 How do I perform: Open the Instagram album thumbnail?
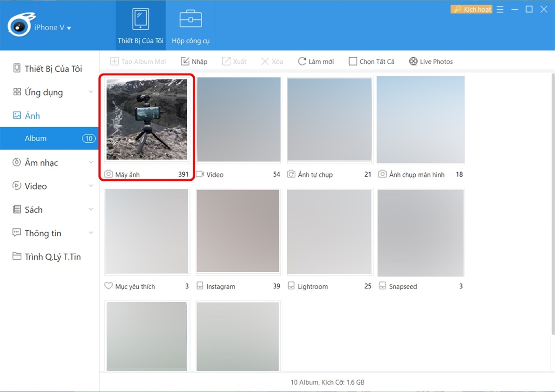click(x=238, y=231)
